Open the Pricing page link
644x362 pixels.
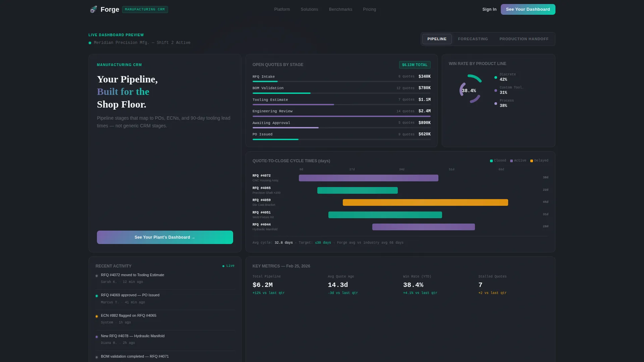(x=369, y=9)
